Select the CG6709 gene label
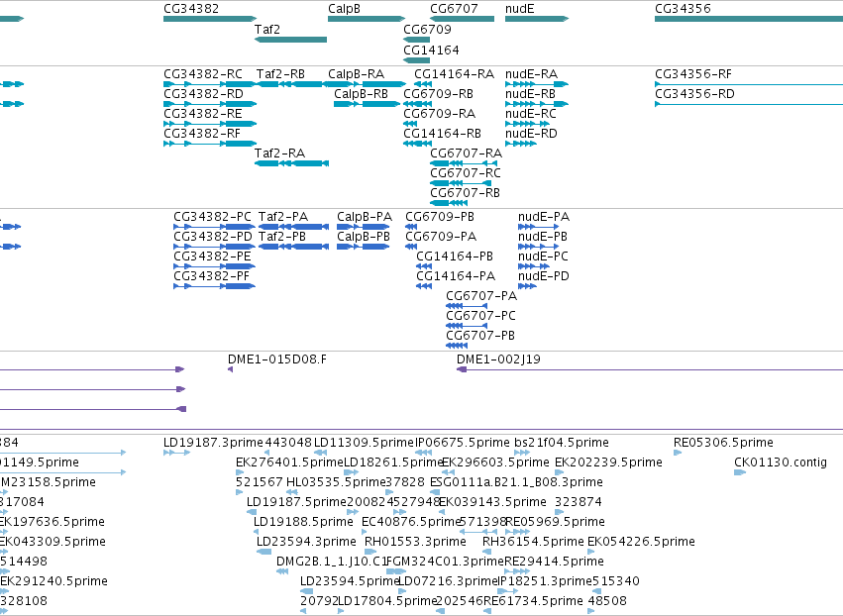This screenshot has height=616, width=843. [x=427, y=29]
